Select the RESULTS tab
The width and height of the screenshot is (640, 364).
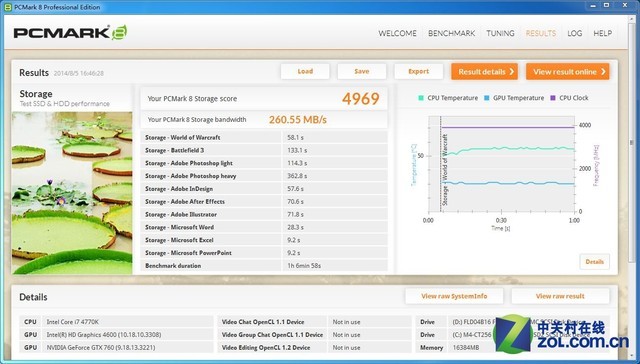540,33
